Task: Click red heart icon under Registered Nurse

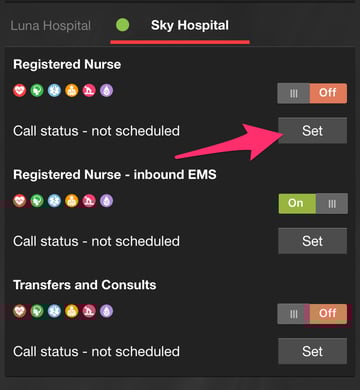Action: coord(20,90)
